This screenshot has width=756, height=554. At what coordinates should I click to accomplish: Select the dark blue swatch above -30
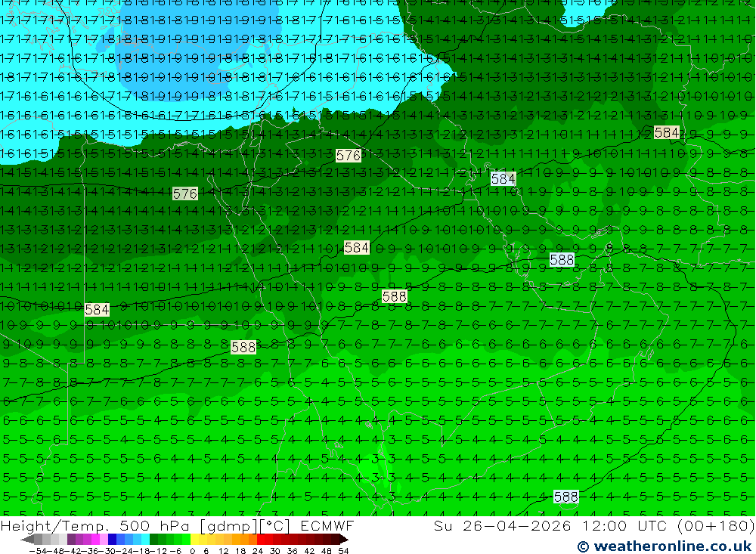[x=112, y=540]
